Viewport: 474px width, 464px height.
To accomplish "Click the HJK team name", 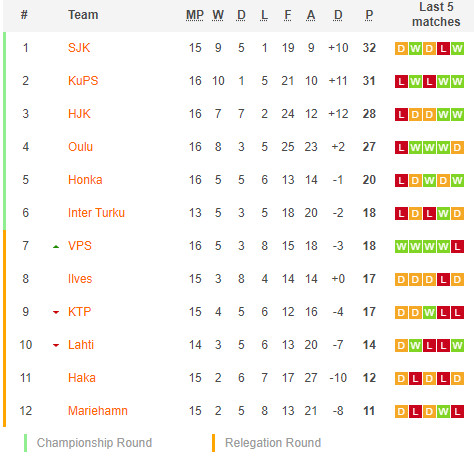I will 79,114.
